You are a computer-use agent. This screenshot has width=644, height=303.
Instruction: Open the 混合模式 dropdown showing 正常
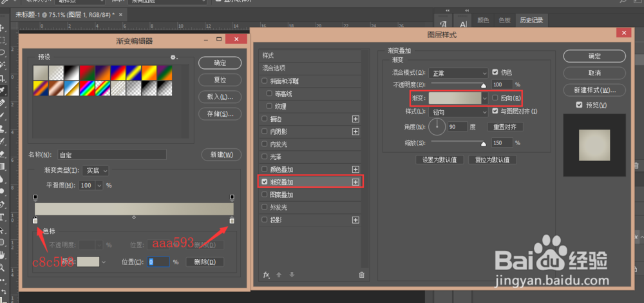[458, 73]
